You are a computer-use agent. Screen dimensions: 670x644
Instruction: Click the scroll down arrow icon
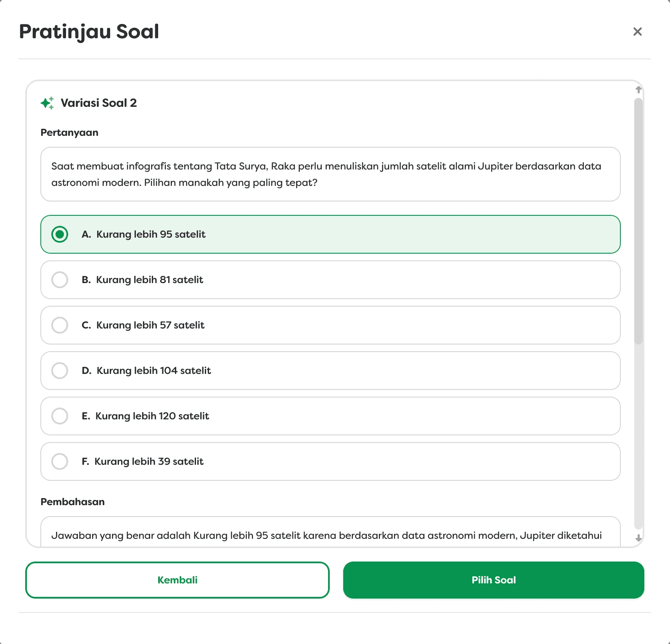point(638,538)
